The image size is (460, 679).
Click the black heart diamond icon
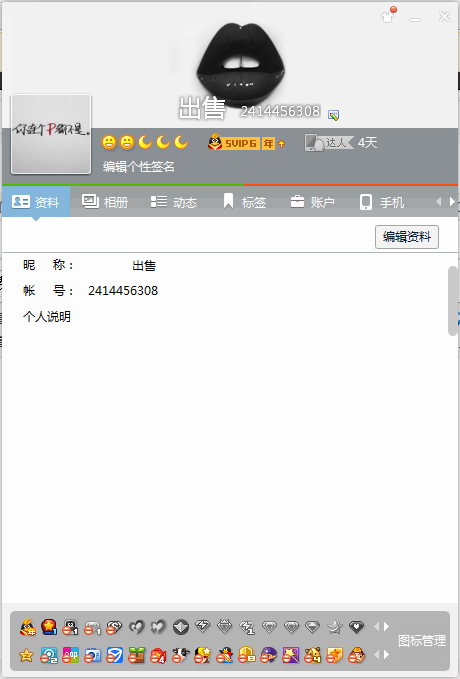click(356, 627)
